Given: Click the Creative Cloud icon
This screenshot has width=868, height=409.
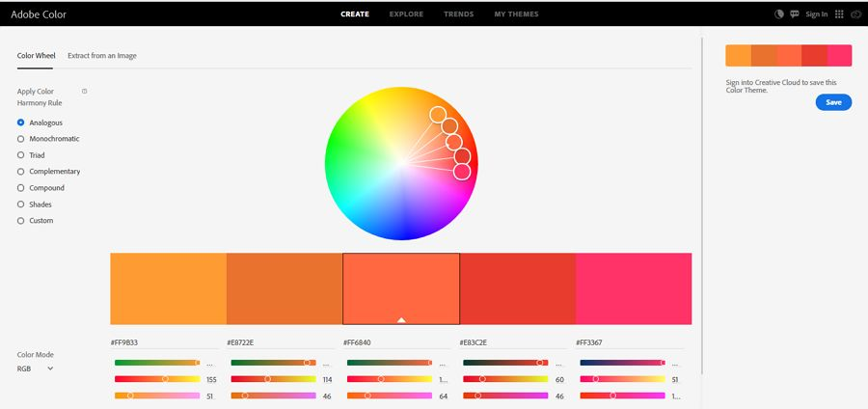Looking at the screenshot, I should 855,14.
